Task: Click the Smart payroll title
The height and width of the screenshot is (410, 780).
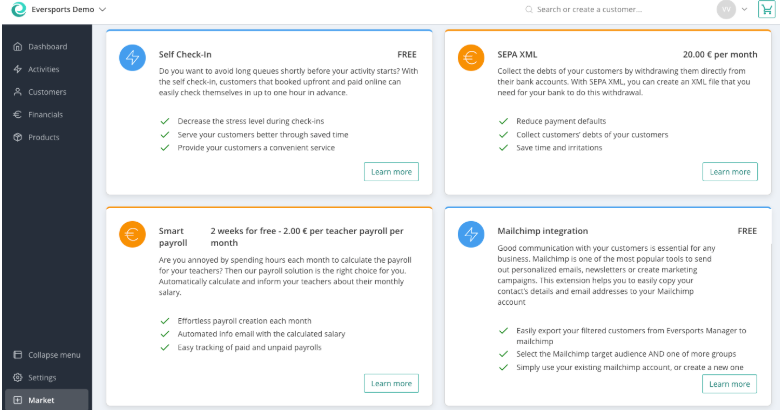Action: click(x=173, y=237)
